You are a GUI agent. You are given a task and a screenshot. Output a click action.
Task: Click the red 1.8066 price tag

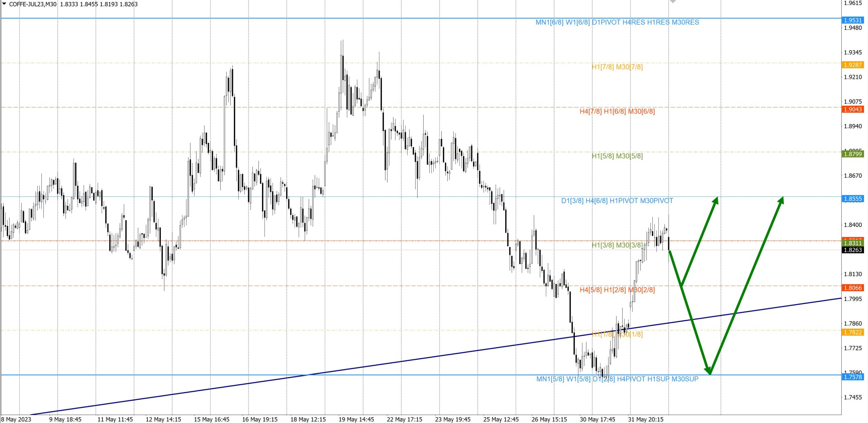pyautogui.click(x=852, y=288)
